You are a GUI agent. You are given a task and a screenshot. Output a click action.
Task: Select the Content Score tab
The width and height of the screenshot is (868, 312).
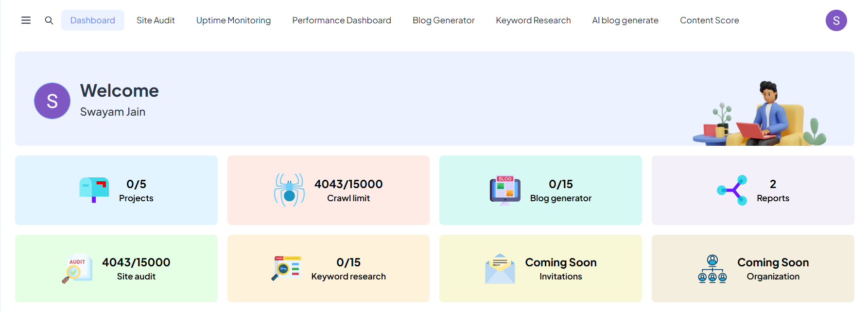pyautogui.click(x=709, y=20)
